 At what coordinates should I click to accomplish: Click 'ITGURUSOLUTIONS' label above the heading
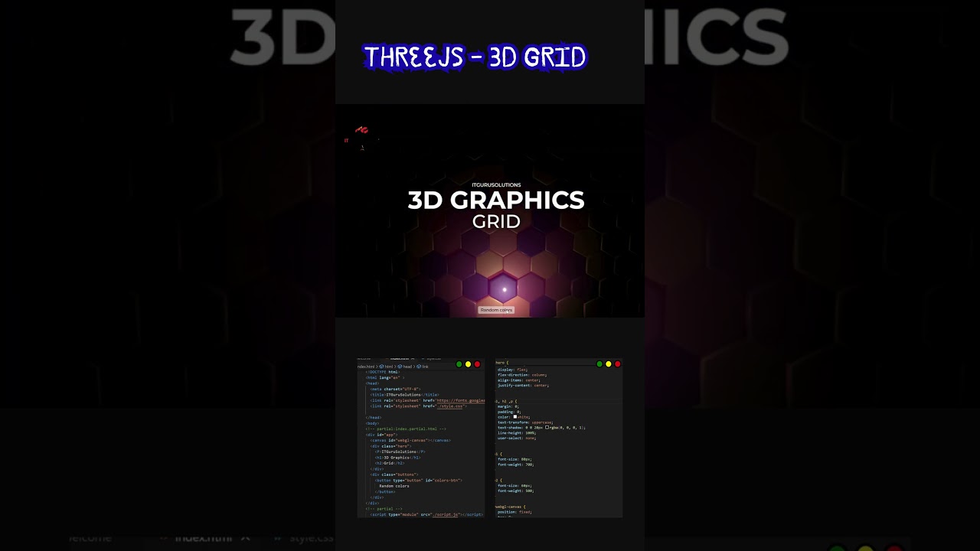[496, 184]
